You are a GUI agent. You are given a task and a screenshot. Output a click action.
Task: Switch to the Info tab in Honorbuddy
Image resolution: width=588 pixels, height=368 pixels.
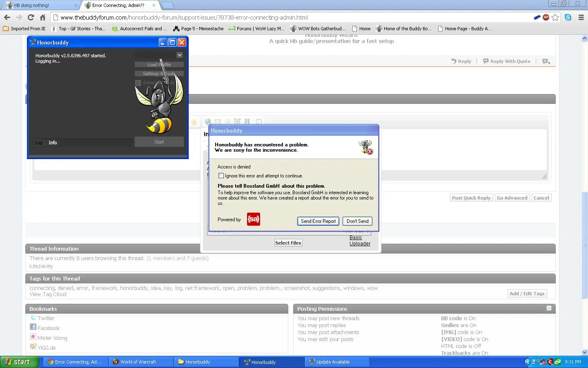pos(53,143)
